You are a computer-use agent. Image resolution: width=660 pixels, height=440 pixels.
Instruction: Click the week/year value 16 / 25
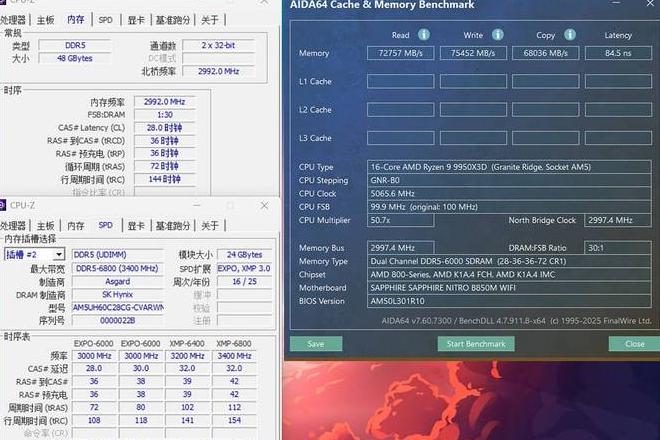click(245, 281)
